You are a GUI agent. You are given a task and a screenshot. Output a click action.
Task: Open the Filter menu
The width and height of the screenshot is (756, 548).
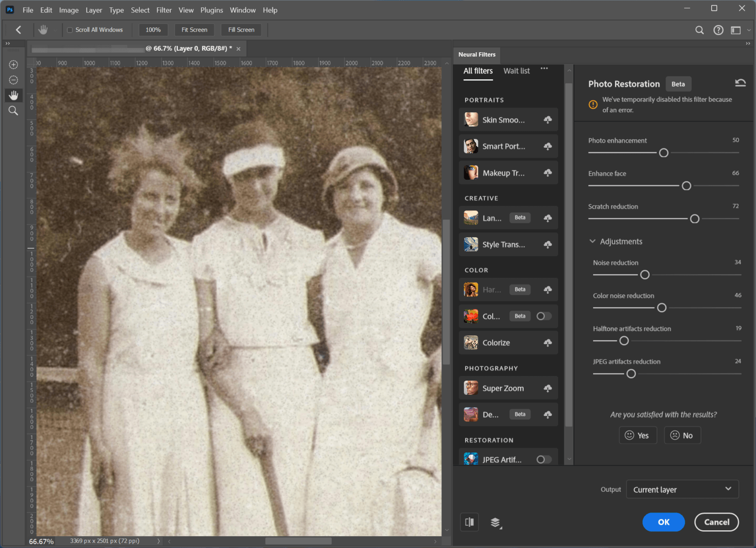pos(164,10)
